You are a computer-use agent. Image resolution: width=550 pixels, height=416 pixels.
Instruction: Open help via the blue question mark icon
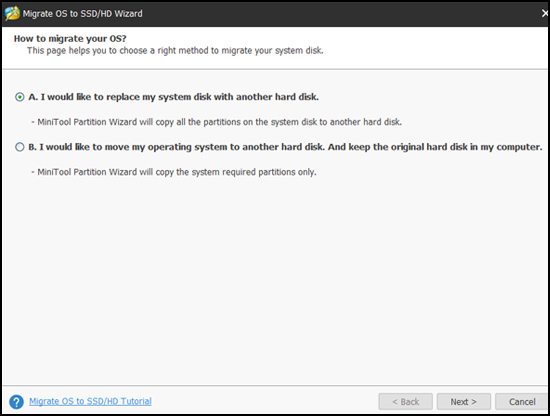pyautogui.click(x=16, y=402)
